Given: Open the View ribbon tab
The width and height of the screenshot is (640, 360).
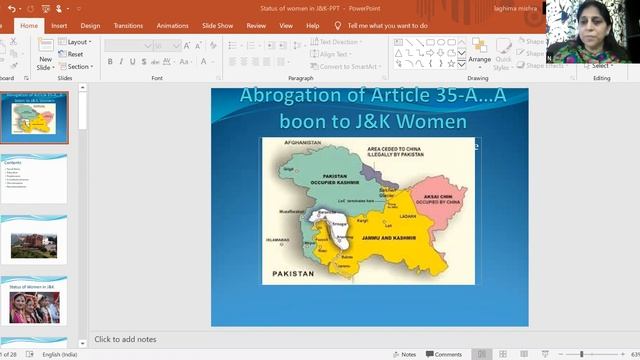Looking at the screenshot, I should click(x=286, y=26).
